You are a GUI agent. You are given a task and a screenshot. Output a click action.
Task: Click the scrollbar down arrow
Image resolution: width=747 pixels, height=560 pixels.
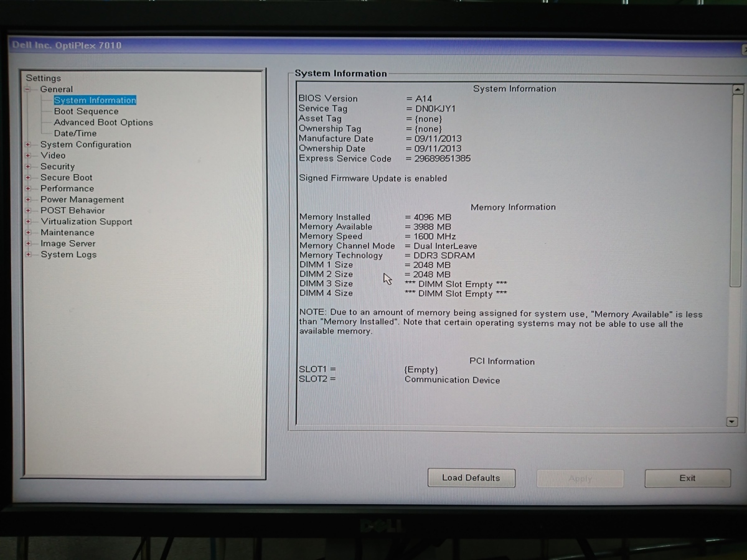tap(732, 422)
